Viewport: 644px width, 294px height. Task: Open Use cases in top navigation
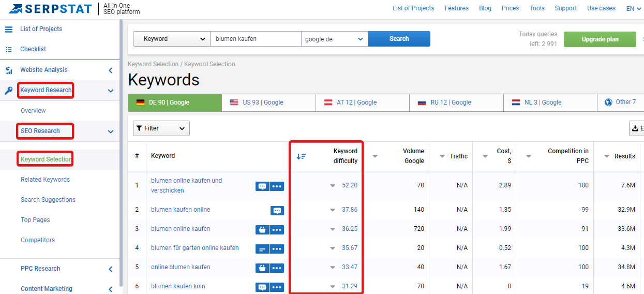pos(601,8)
